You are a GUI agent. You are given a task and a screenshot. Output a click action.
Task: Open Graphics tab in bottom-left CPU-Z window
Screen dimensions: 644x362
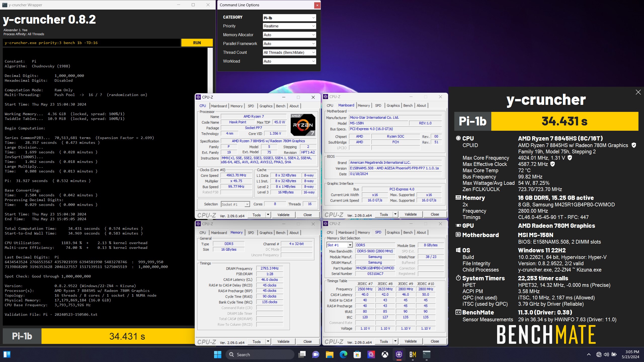tap(266, 233)
